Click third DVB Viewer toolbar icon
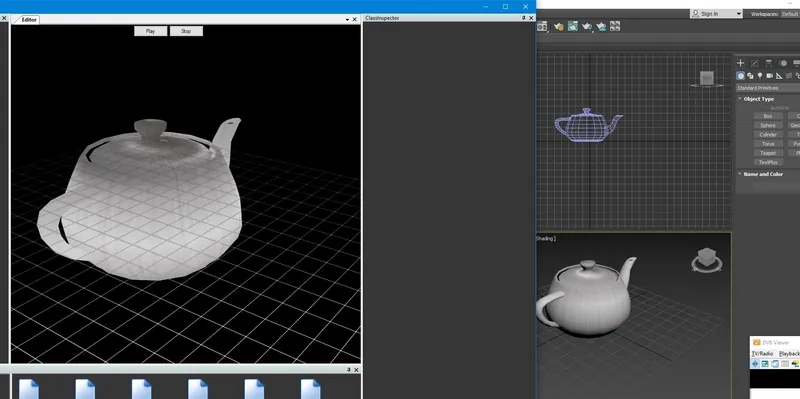Viewport: 800px width, 399px height. click(775, 364)
